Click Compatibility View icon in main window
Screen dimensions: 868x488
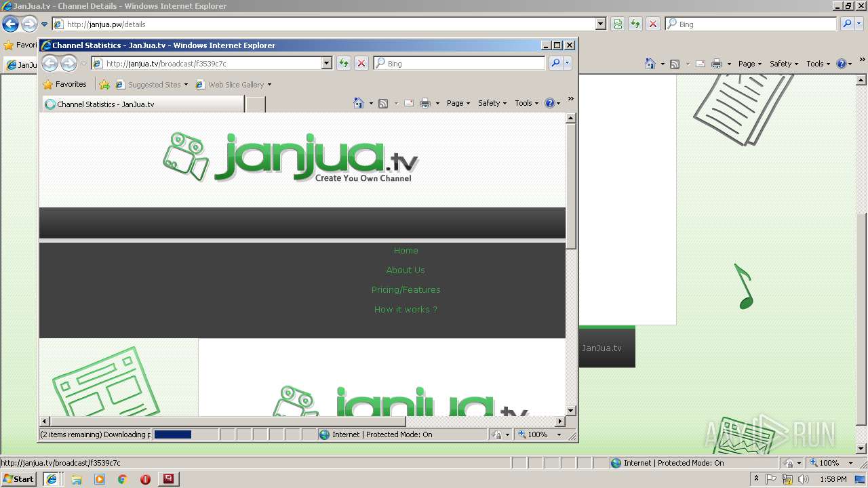point(618,24)
